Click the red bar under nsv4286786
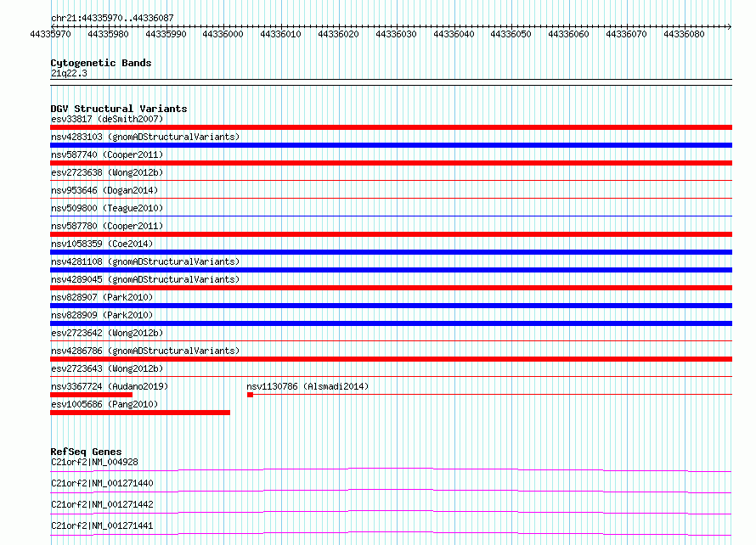756x545 pixels. [x=391, y=359]
